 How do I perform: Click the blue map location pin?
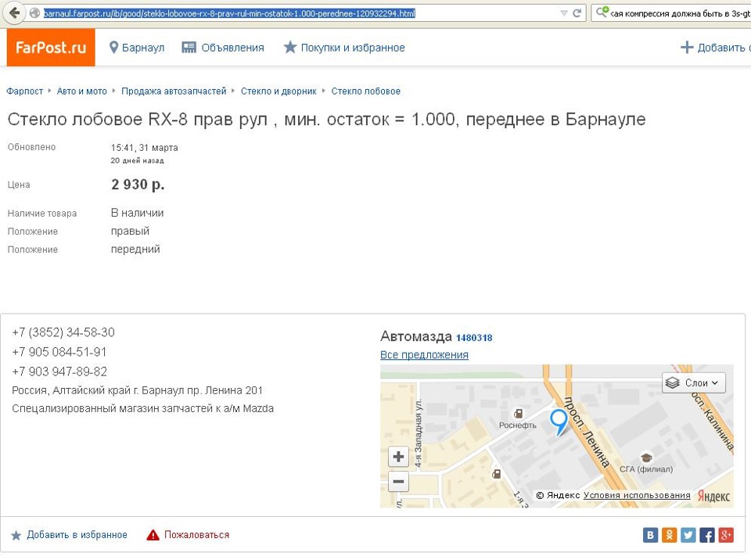[x=559, y=422]
